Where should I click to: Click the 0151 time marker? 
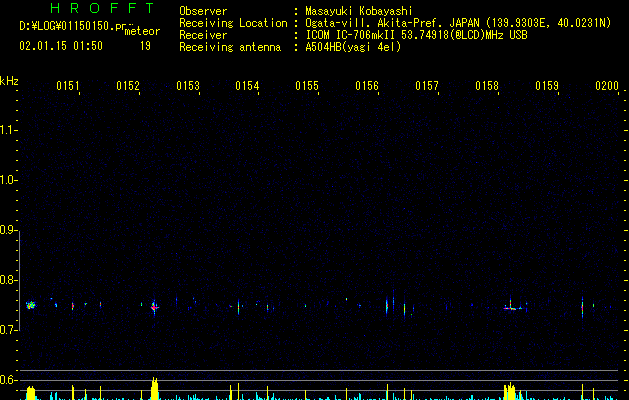68,86
